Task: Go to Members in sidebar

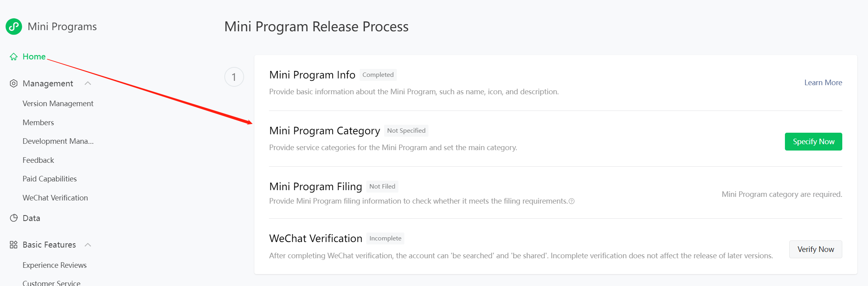Action: click(x=38, y=122)
